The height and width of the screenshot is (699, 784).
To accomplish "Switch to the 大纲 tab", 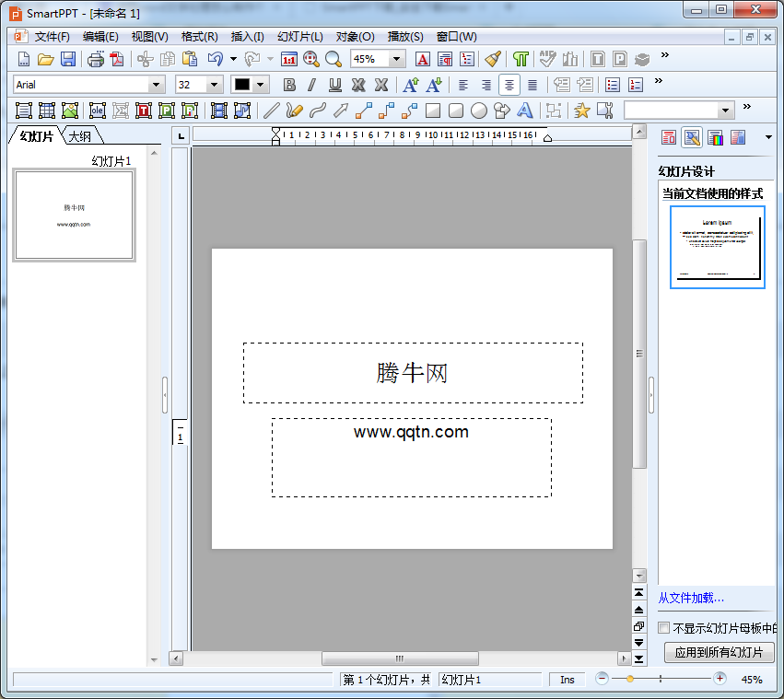I will tap(80, 136).
